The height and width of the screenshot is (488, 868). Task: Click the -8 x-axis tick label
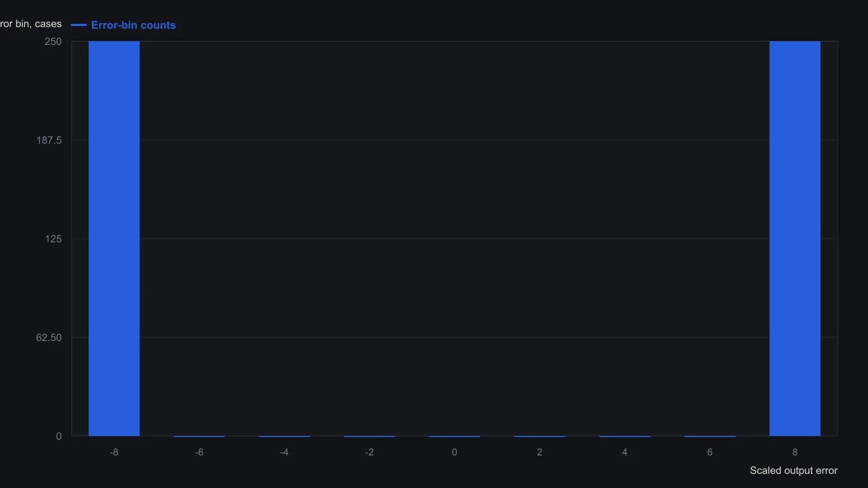pyautogui.click(x=114, y=452)
